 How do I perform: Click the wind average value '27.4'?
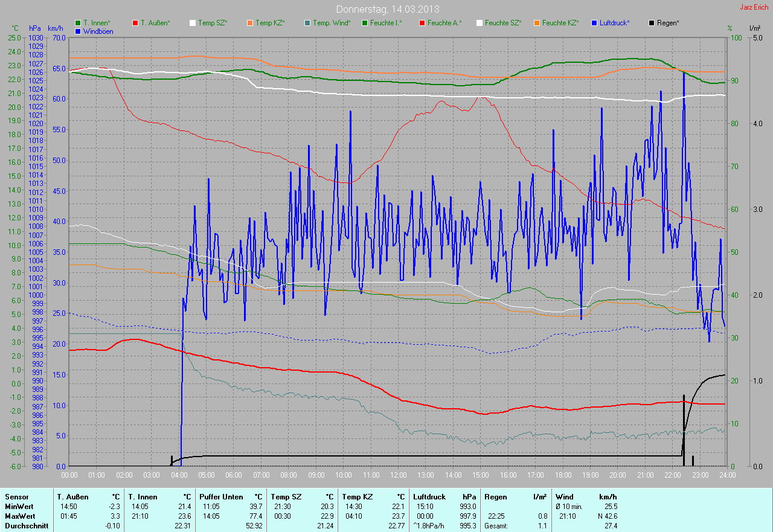(610, 526)
